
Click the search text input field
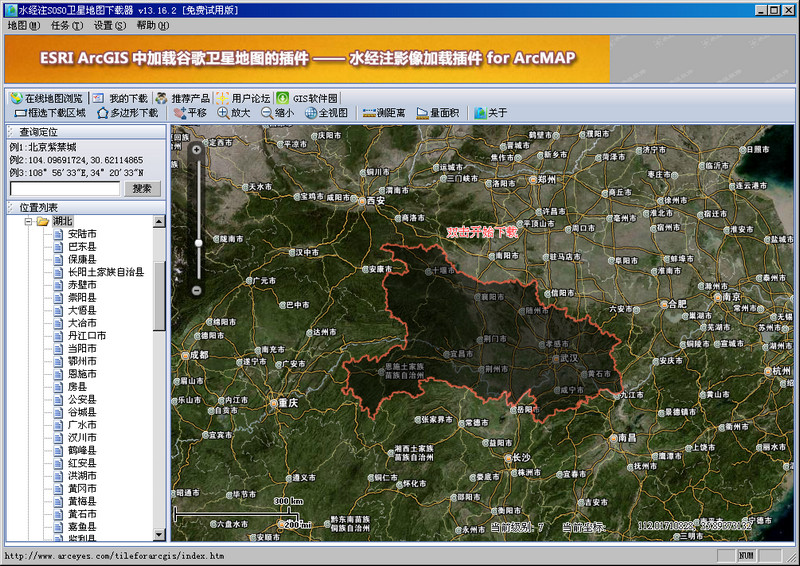tap(65, 188)
